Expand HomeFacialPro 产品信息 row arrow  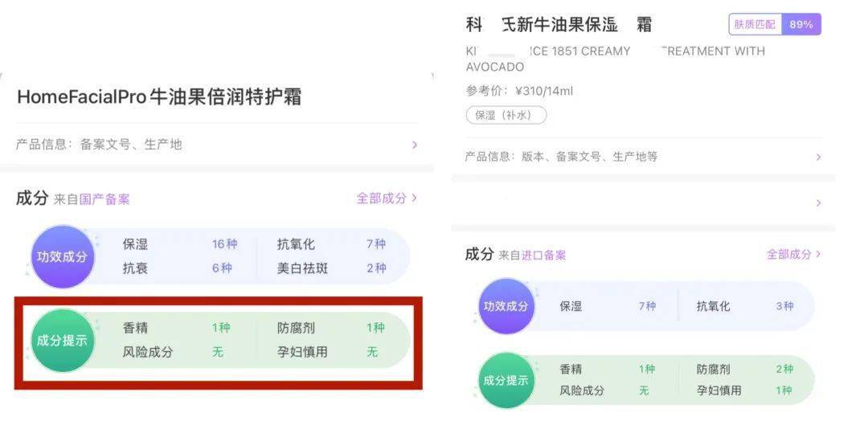pos(415,145)
